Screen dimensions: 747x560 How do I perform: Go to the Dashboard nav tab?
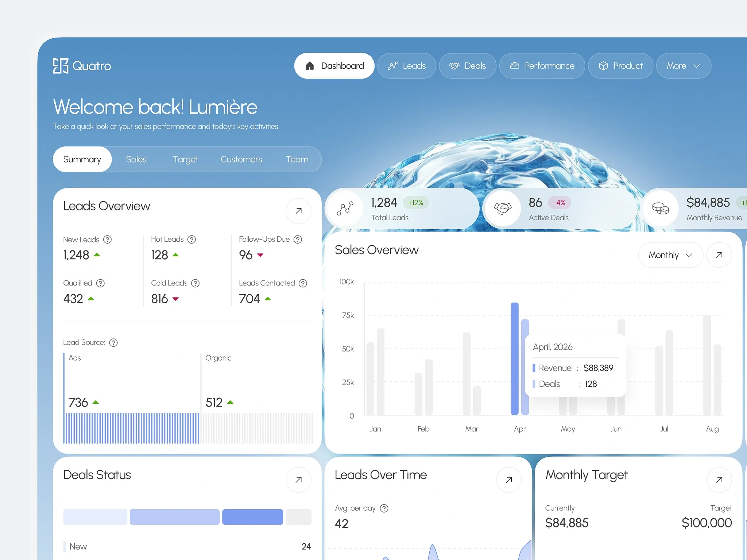tap(334, 66)
